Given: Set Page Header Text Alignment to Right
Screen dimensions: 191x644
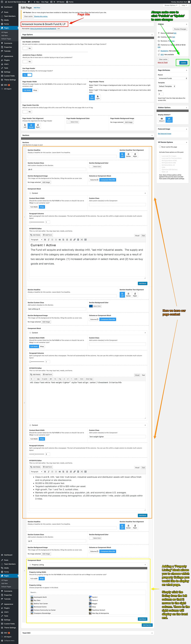Looking at the screenshot, I should pyautogui.click(x=38, y=126).
